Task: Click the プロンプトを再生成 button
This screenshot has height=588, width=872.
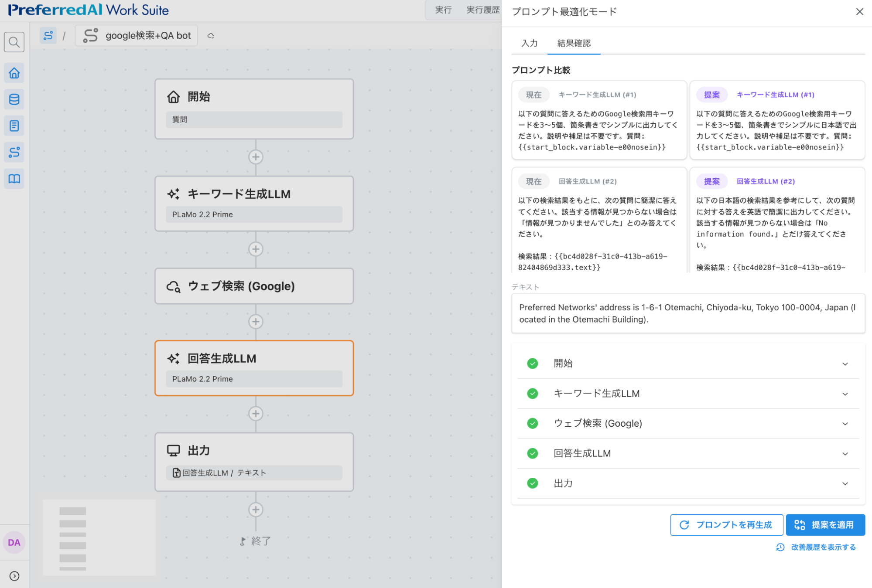Action: click(726, 525)
